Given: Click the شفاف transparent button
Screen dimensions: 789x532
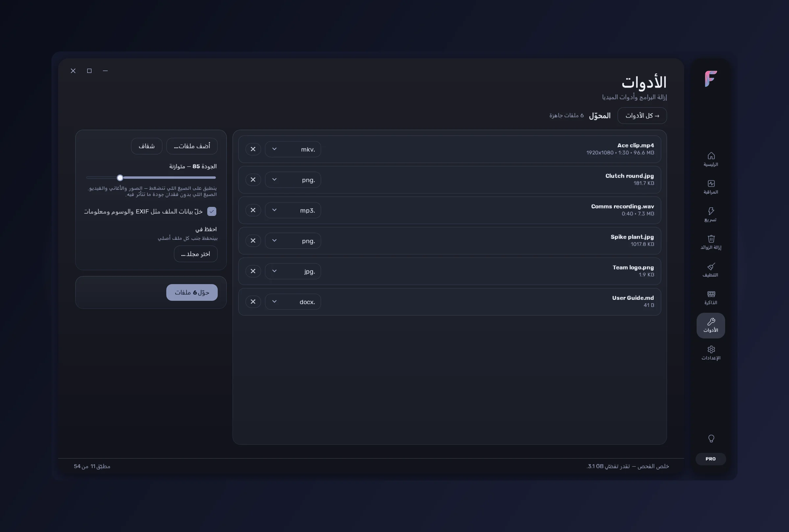Looking at the screenshot, I should (147, 146).
